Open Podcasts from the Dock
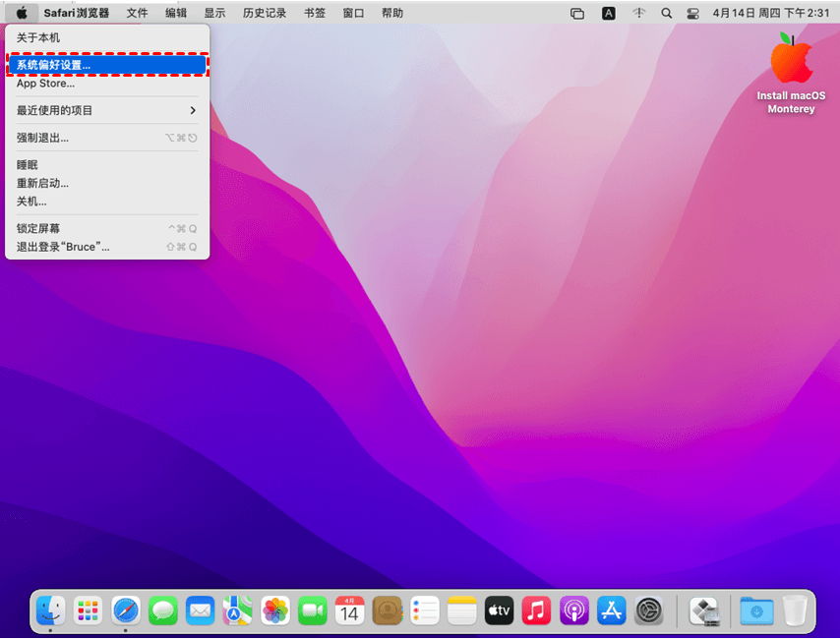Image resolution: width=840 pixels, height=639 pixels. click(x=573, y=610)
